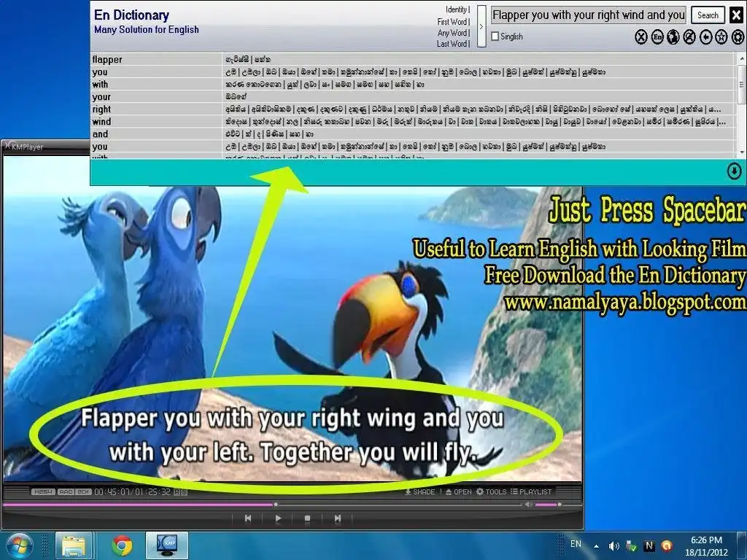
Task: Mute audio with KMPlayer speaker icon
Action: (x=529, y=504)
